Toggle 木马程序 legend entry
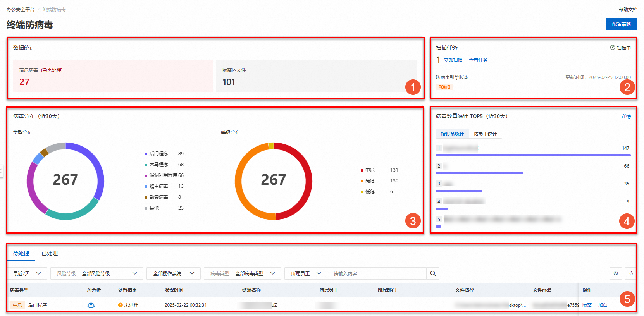The image size is (644, 316). [157, 165]
